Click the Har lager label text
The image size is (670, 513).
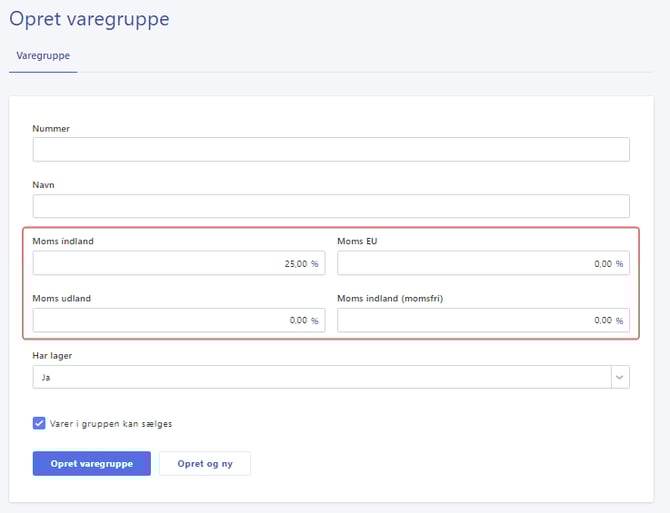click(52, 355)
